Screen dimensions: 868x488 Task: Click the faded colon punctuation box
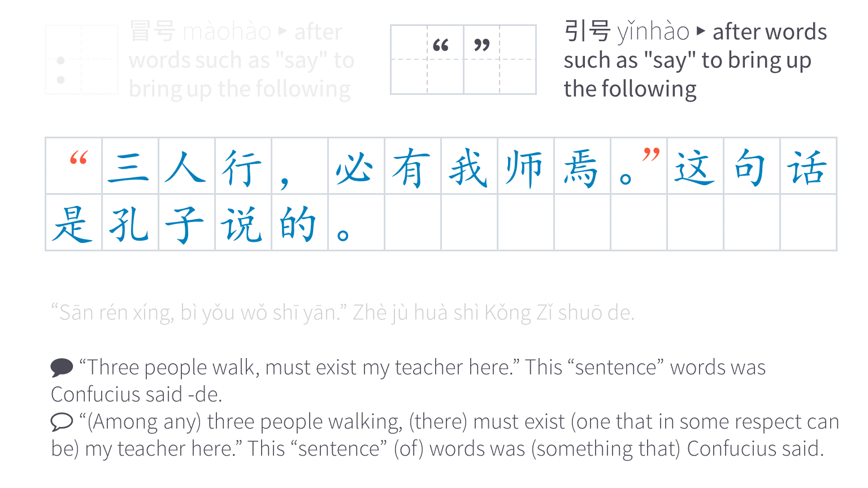tap(81, 59)
